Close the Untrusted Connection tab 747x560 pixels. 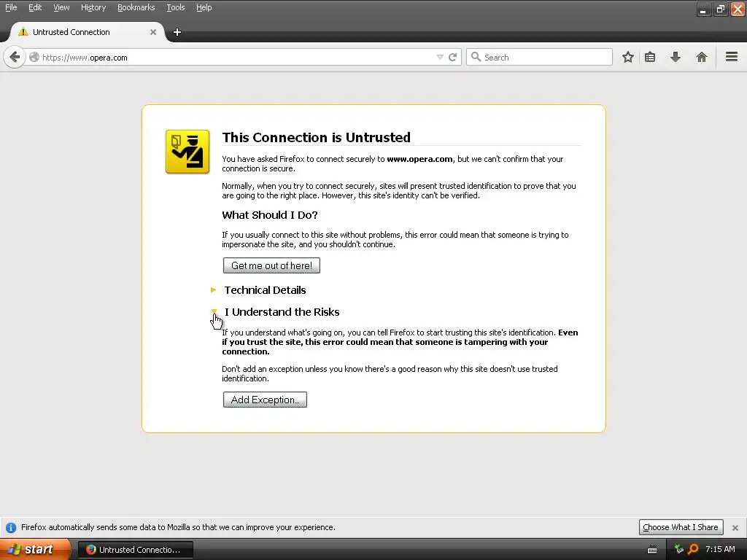pyautogui.click(x=153, y=32)
